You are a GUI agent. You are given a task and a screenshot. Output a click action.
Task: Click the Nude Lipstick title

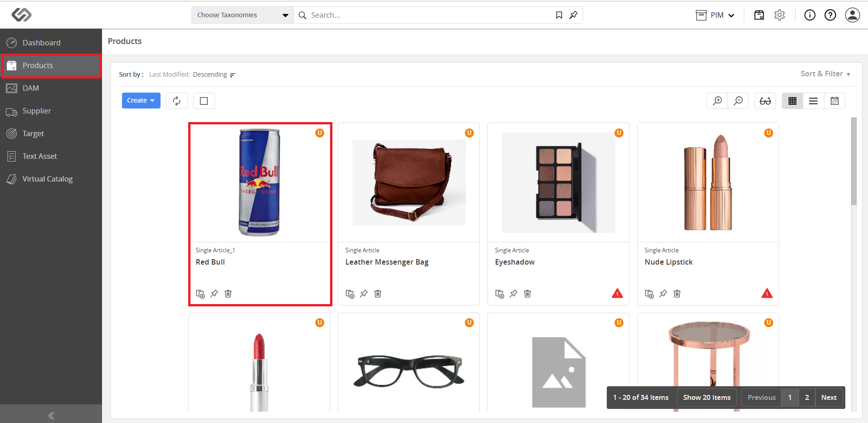pyautogui.click(x=668, y=262)
